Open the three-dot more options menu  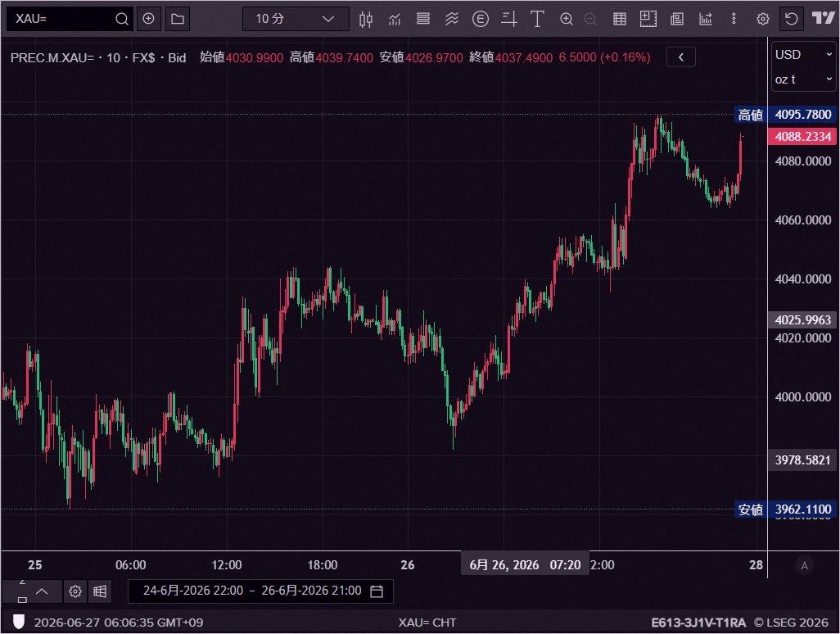point(734,20)
